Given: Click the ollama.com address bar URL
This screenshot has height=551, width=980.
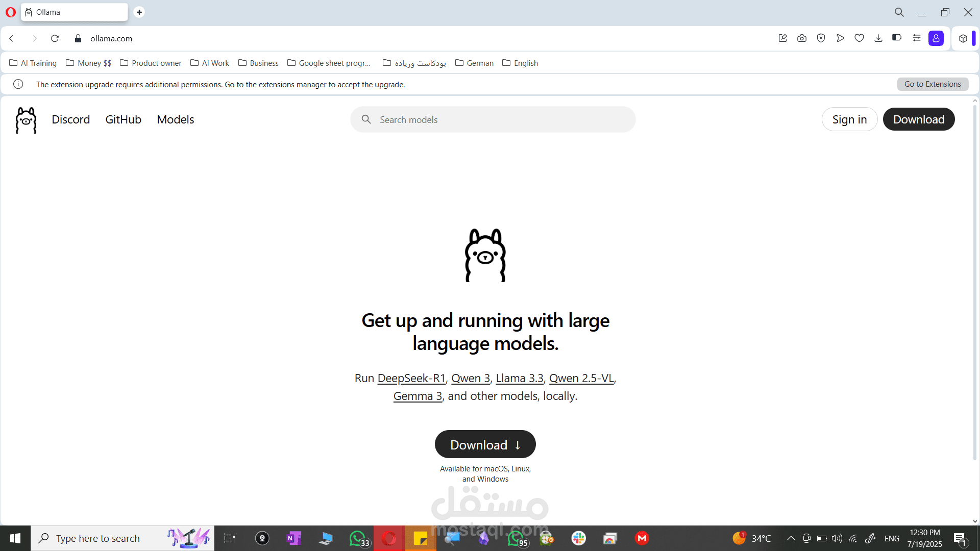Looking at the screenshot, I should pyautogui.click(x=111, y=38).
